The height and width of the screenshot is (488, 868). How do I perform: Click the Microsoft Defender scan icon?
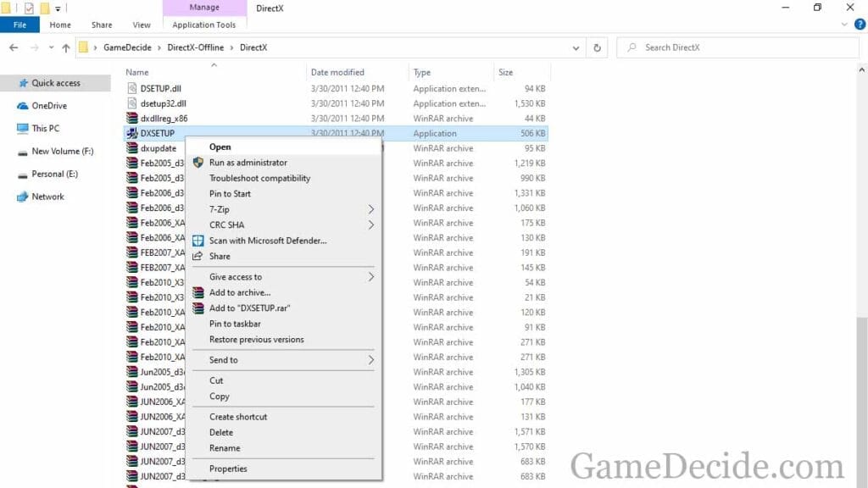tap(198, 241)
